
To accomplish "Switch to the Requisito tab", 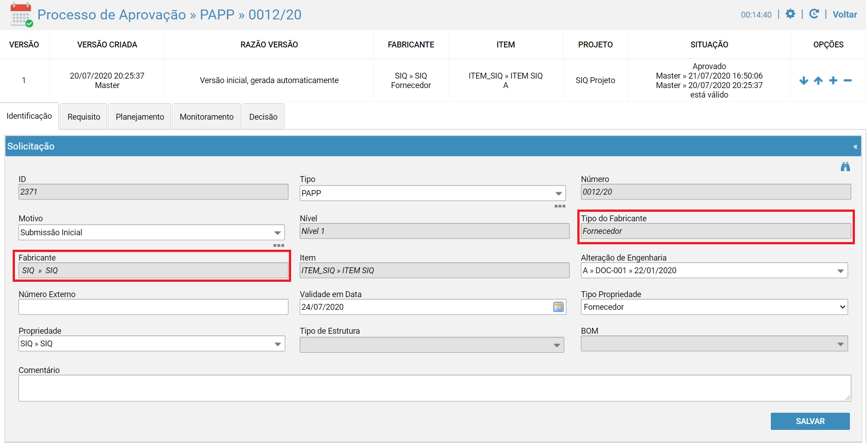I will coord(84,117).
